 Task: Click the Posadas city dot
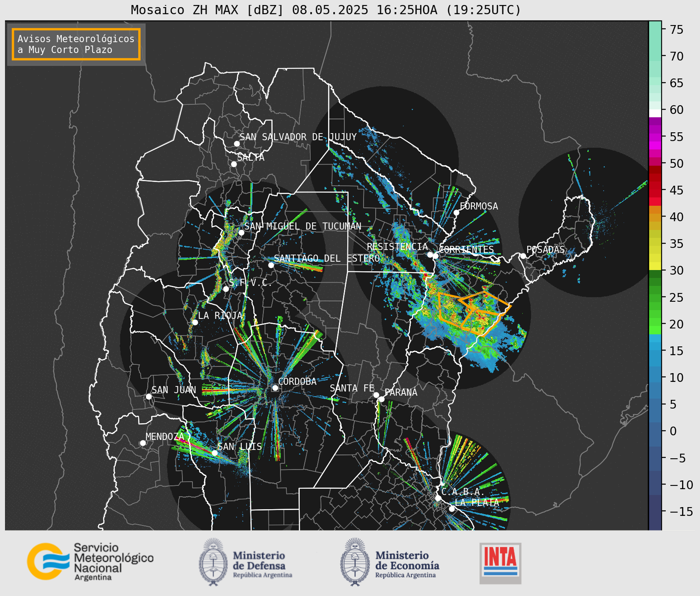click(523, 256)
